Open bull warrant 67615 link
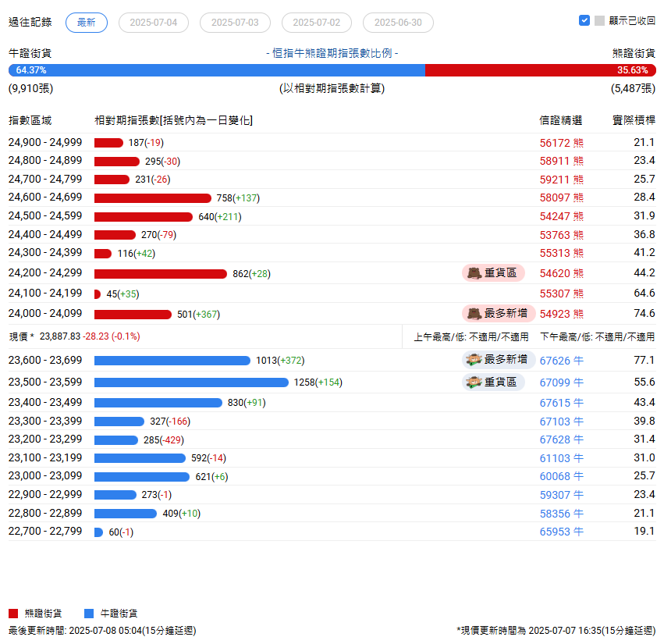Image resolution: width=664 pixels, height=644 pixels. (x=561, y=403)
